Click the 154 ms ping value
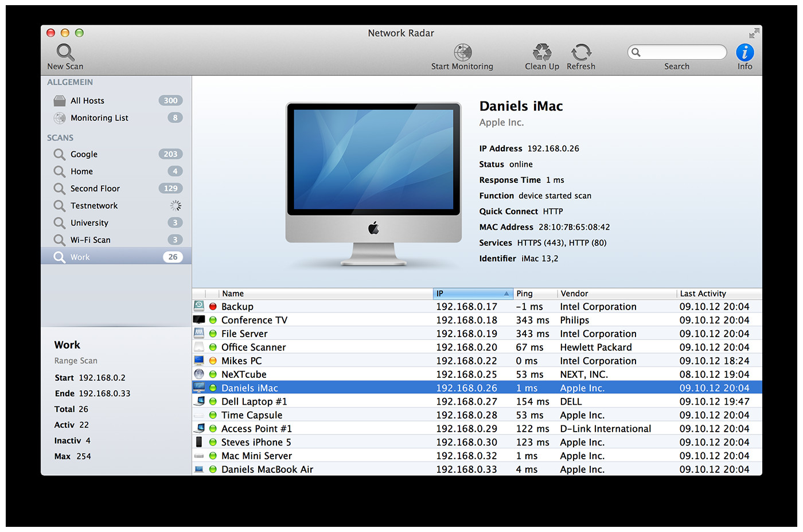This screenshot has height=532, width=803. [x=533, y=401]
